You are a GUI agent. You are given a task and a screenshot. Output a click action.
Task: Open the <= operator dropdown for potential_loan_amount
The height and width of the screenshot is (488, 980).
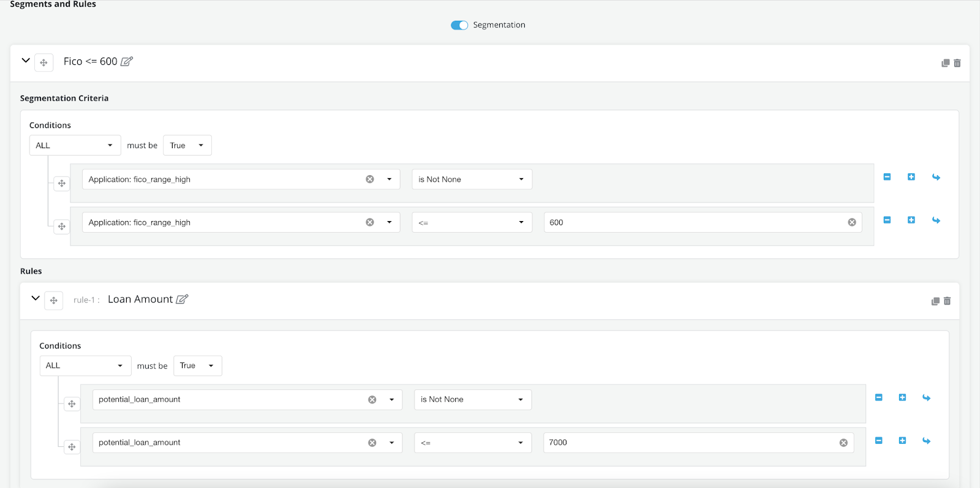coord(472,443)
